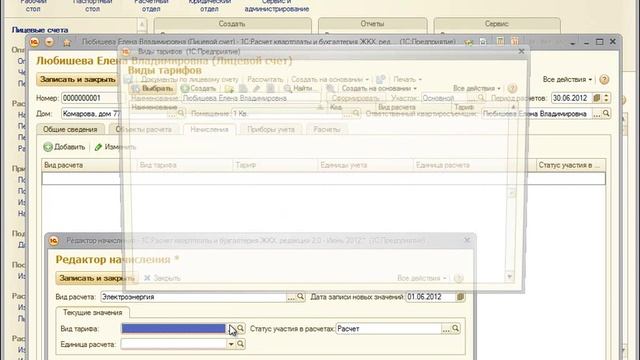The width and height of the screenshot is (640, 360).
Task: Click Закрыть button in Редактор начисления
Action: (x=162, y=278)
